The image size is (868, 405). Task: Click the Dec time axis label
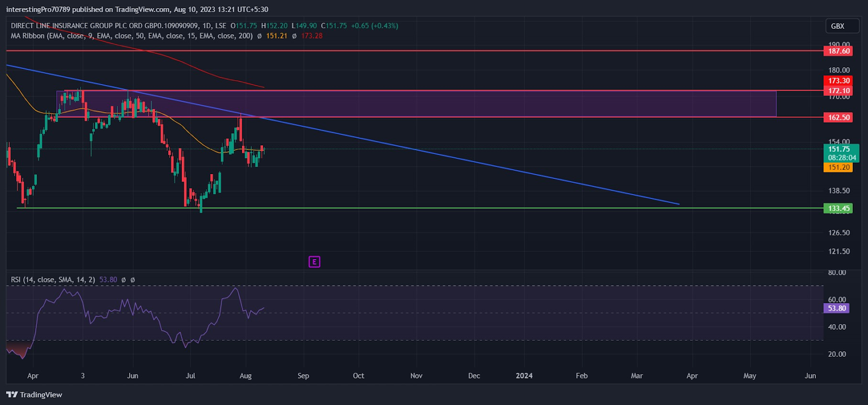(x=474, y=376)
